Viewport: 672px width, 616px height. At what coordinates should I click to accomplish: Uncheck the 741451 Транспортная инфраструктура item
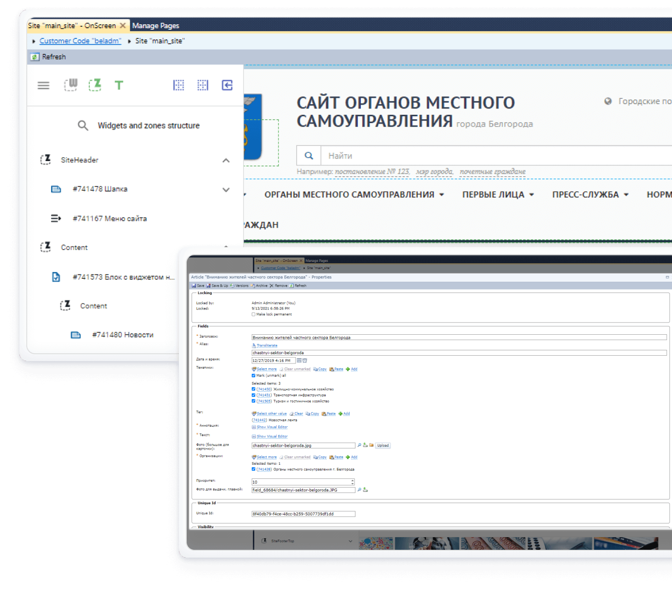pos(253,395)
